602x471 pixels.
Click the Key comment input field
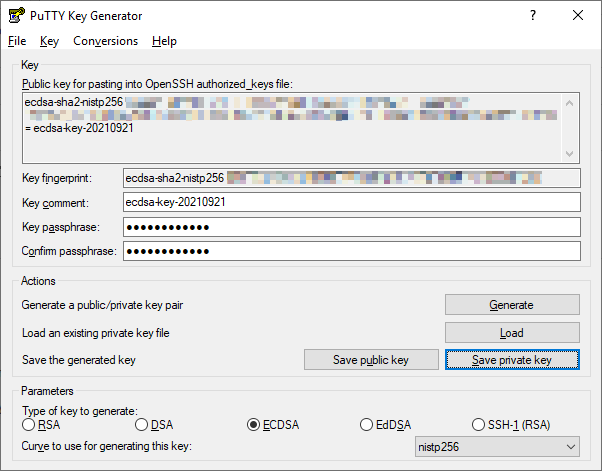(x=350, y=203)
